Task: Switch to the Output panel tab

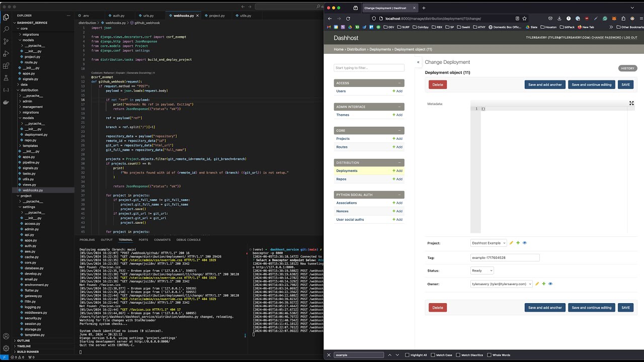Action: click(x=107, y=240)
